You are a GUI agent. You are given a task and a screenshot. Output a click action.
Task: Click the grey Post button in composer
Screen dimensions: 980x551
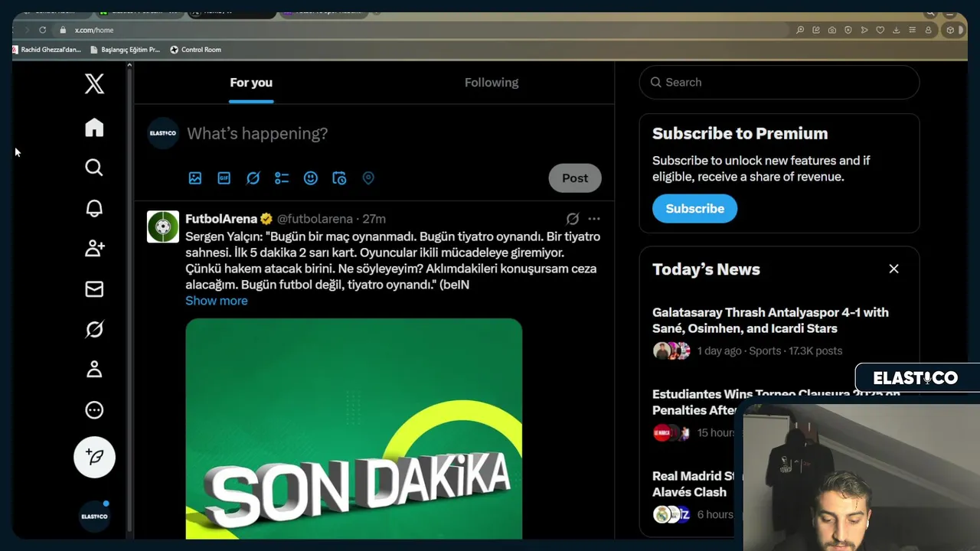(575, 178)
